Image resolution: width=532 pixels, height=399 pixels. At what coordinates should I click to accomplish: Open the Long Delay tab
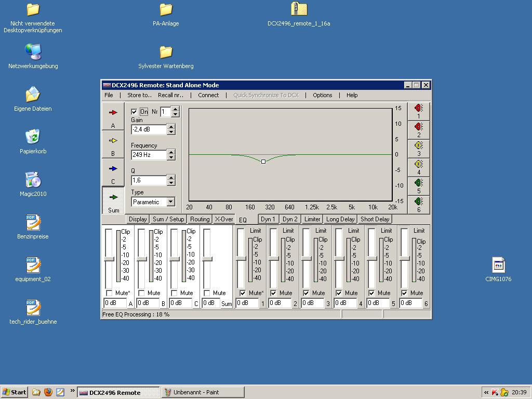pos(340,219)
